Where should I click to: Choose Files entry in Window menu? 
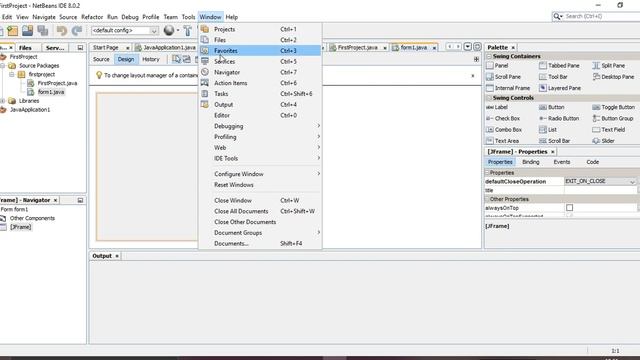pyautogui.click(x=260, y=40)
